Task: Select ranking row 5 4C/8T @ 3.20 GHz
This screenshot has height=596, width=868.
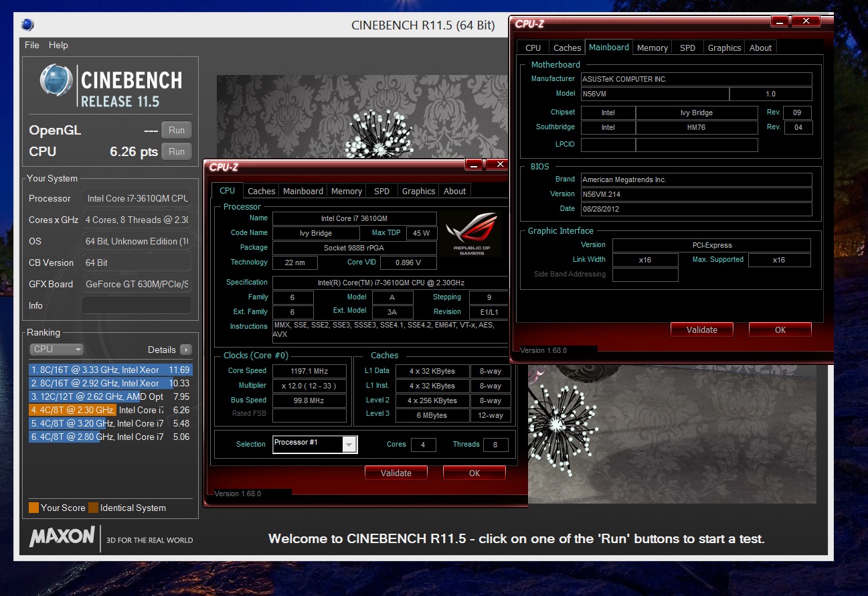Action: coord(110,423)
